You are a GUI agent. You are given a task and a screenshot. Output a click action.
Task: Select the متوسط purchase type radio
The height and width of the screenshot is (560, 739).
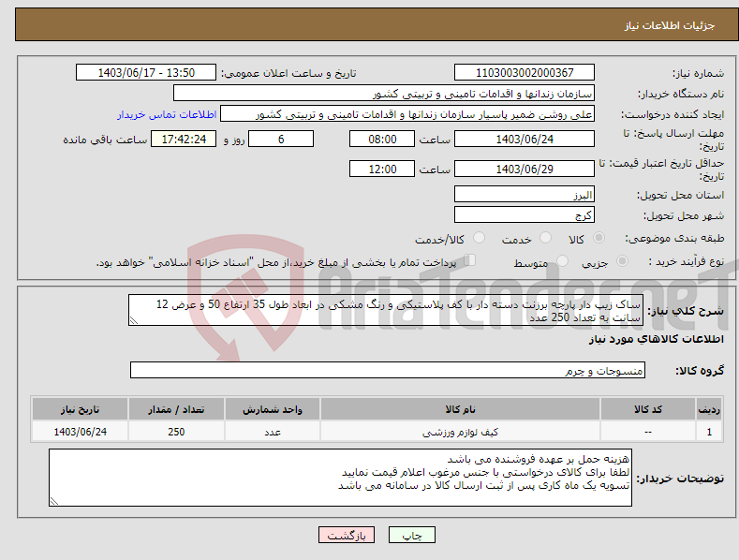(562, 260)
